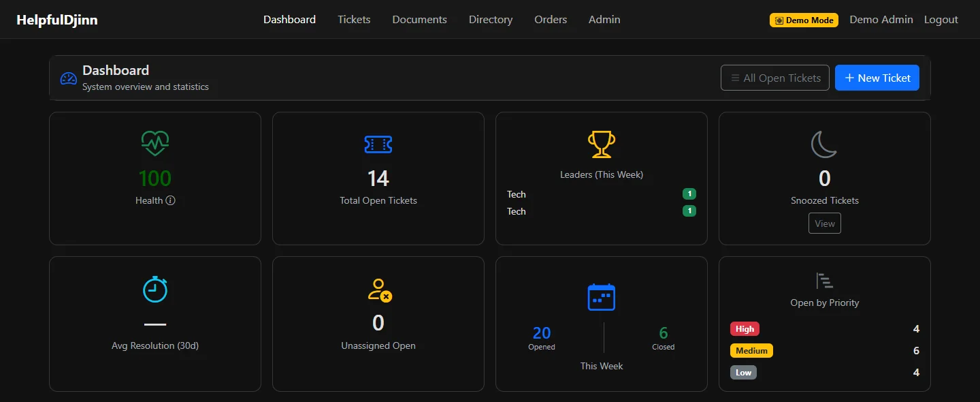This screenshot has width=980, height=402.
Task: Navigate to Directory
Action: [x=491, y=20]
